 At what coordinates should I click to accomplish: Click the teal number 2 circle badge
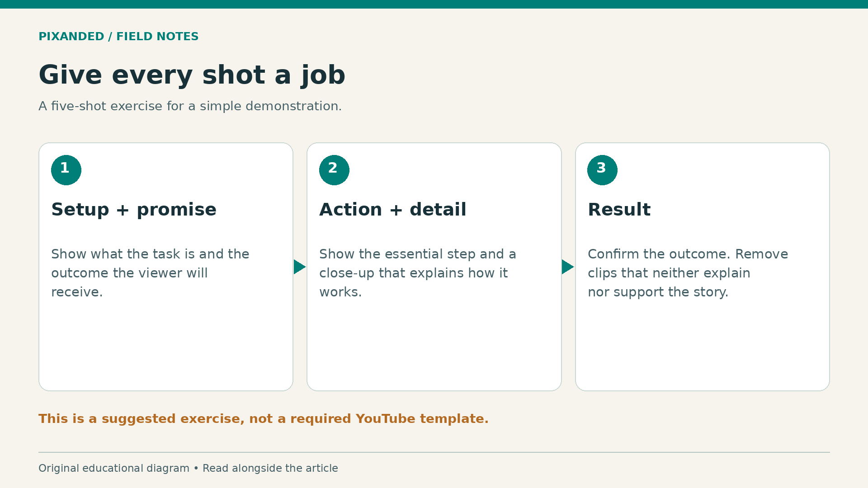[x=334, y=170]
